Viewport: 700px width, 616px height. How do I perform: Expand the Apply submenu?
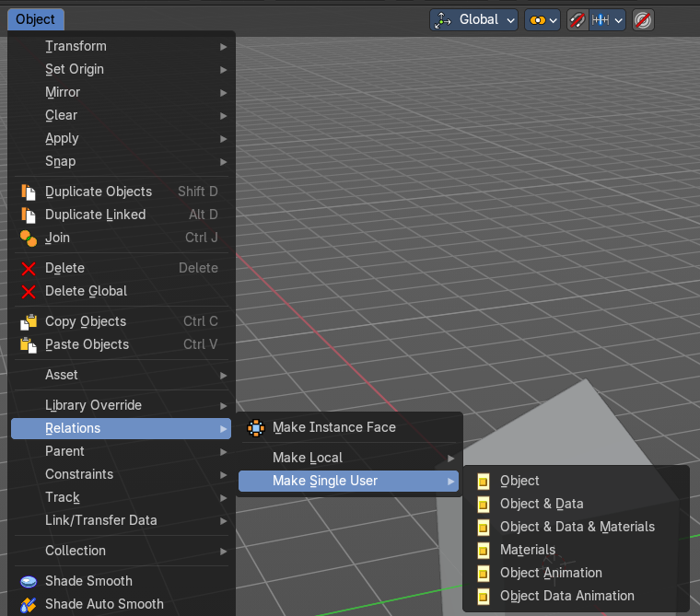[121, 138]
